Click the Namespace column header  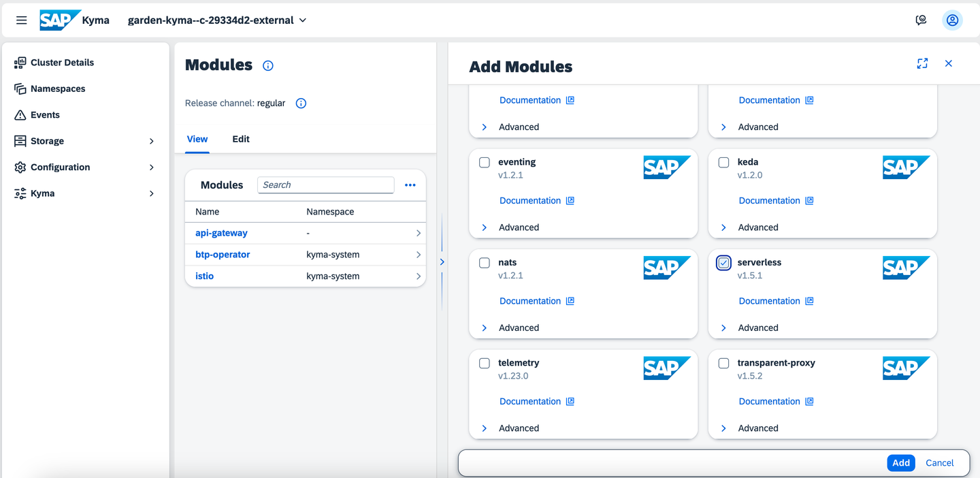point(330,212)
